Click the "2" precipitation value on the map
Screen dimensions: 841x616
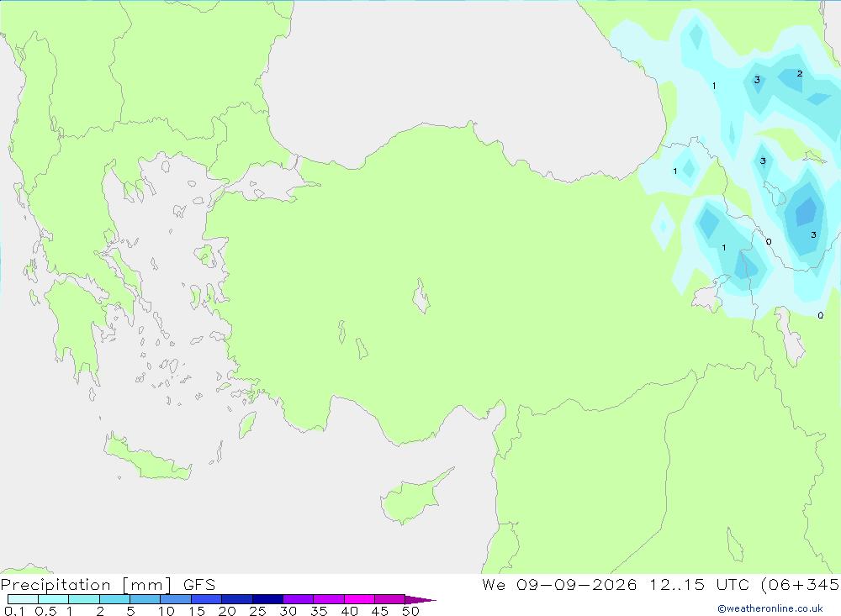(800, 73)
